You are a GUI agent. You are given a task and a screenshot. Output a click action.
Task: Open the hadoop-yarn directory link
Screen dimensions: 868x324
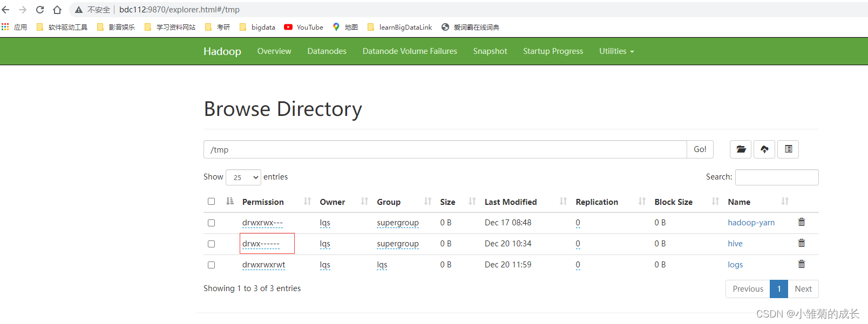(x=751, y=223)
